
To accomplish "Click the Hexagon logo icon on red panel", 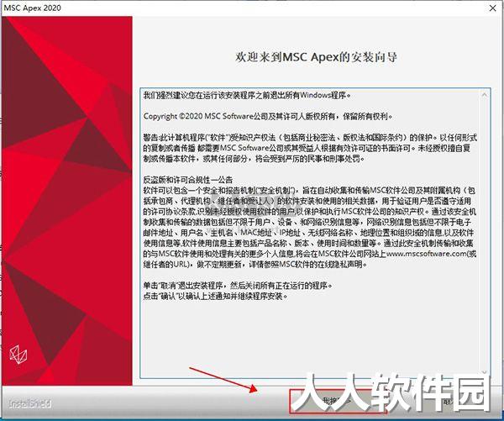I will click(x=18, y=355).
